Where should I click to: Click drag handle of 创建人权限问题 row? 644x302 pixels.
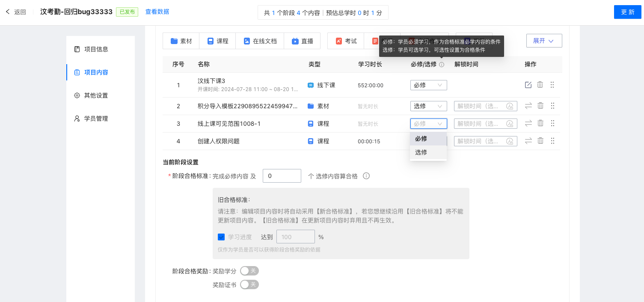click(x=552, y=141)
